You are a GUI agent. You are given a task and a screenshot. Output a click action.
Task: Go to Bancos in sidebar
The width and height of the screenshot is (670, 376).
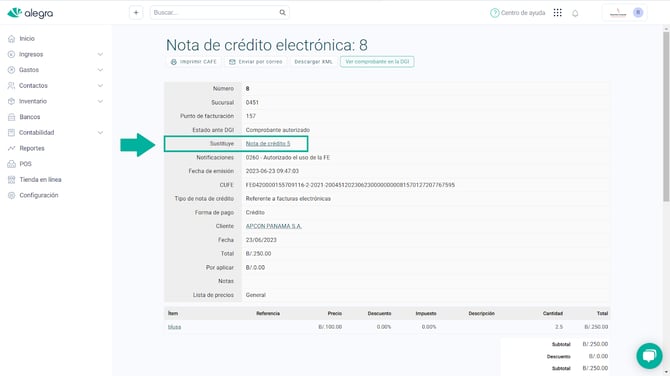tap(29, 117)
